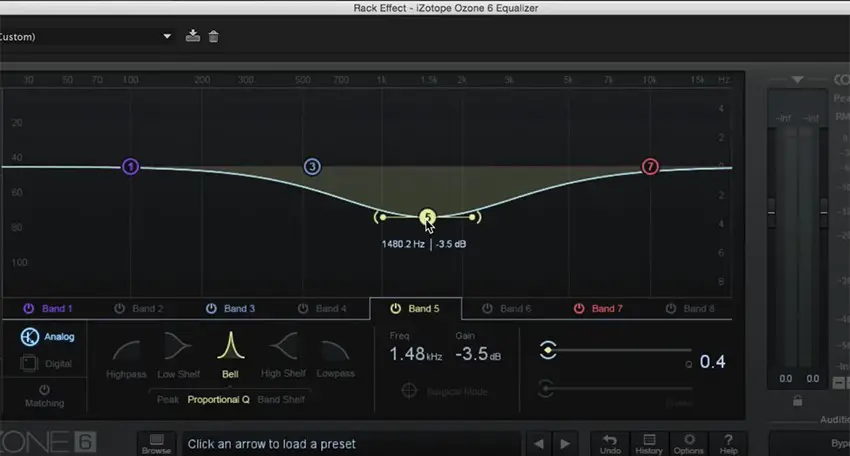This screenshot has width=850, height=456.
Task: Select the Proportional Q bell type
Action: (218, 400)
